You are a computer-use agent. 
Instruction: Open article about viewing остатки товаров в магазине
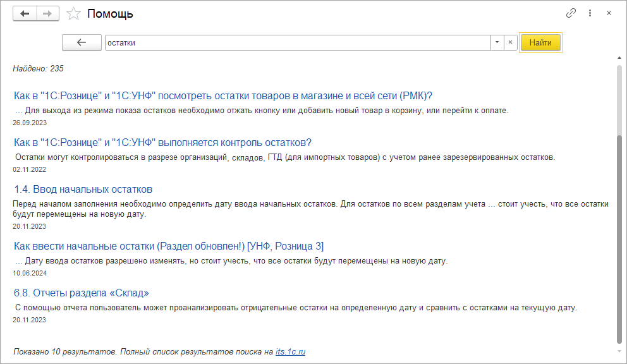[223, 95]
